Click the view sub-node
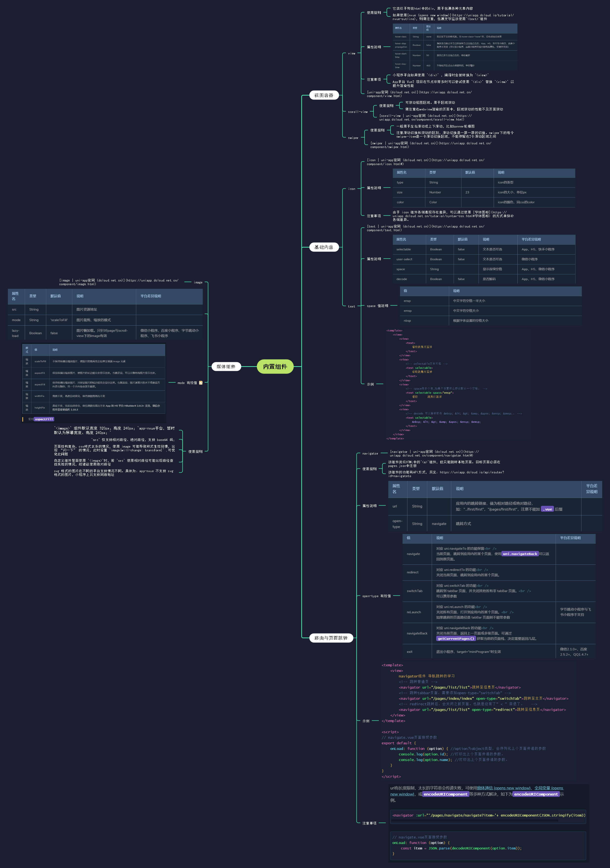The height and width of the screenshot is (868, 610). click(x=352, y=53)
